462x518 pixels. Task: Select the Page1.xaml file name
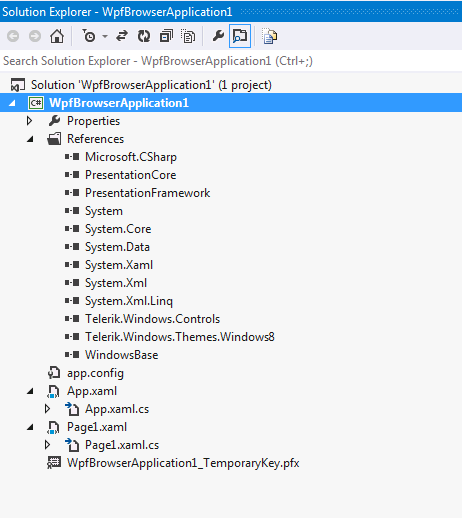click(x=97, y=427)
